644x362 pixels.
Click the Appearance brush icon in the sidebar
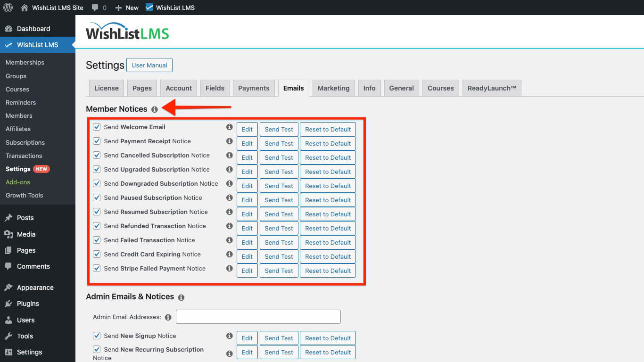[x=9, y=287]
